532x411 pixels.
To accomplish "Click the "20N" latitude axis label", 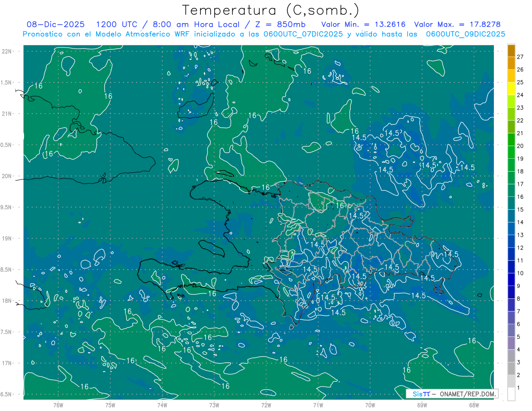I will coord(7,176).
